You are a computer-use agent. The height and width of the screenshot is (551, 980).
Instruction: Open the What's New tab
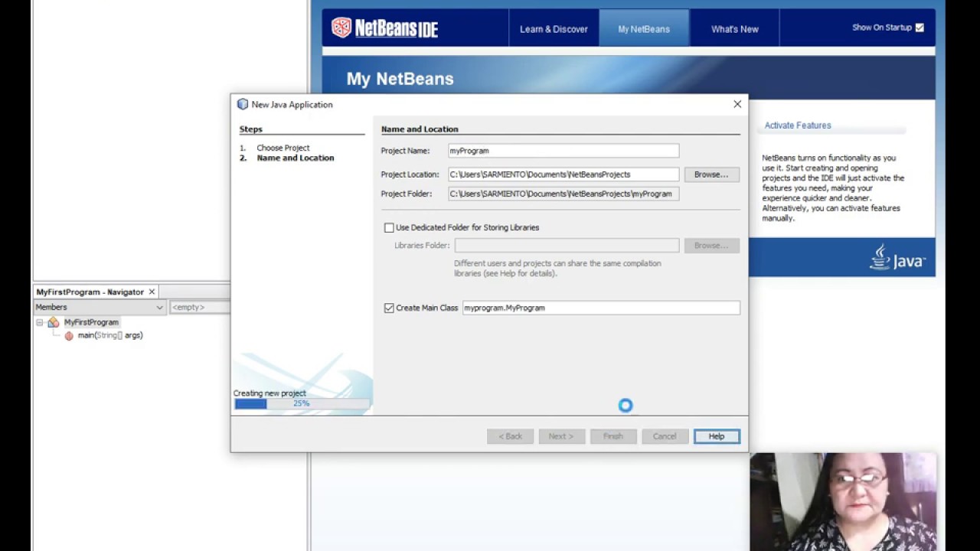click(x=734, y=29)
